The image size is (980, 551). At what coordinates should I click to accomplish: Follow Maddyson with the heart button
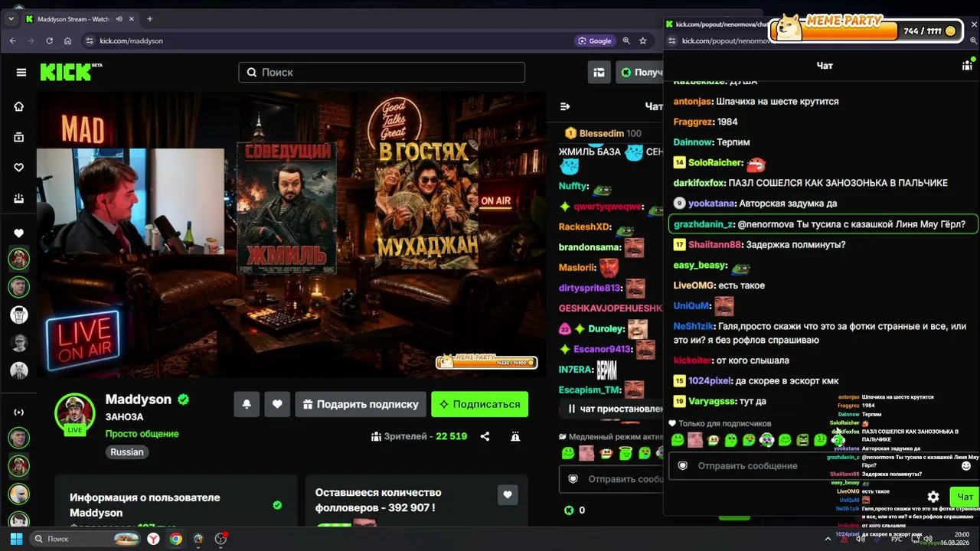tap(277, 404)
